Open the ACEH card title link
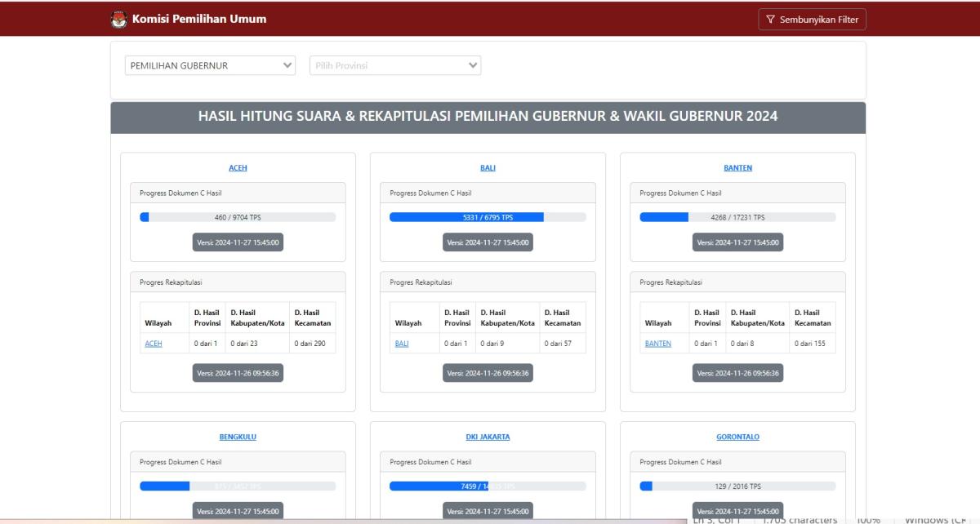 click(238, 168)
